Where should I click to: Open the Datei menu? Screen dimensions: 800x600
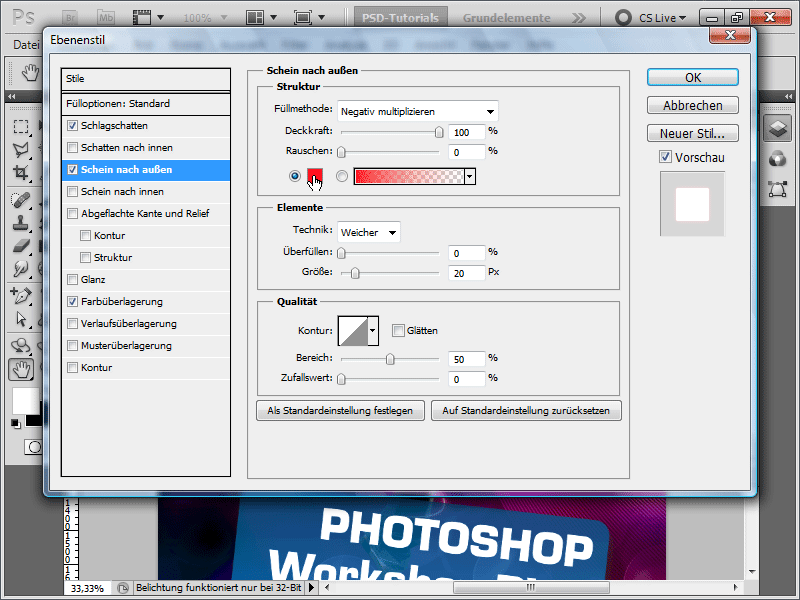tap(26, 45)
